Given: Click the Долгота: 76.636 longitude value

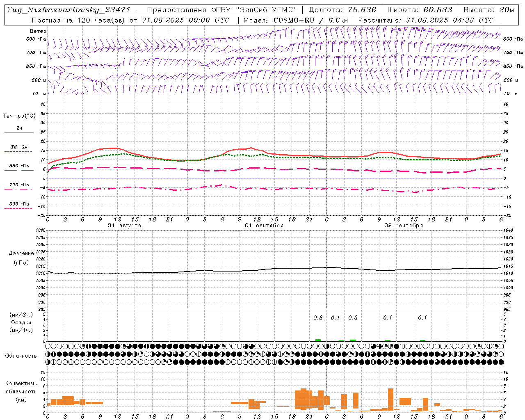Looking at the screenshot, I should pyautogui.click(x=342, y=10).
